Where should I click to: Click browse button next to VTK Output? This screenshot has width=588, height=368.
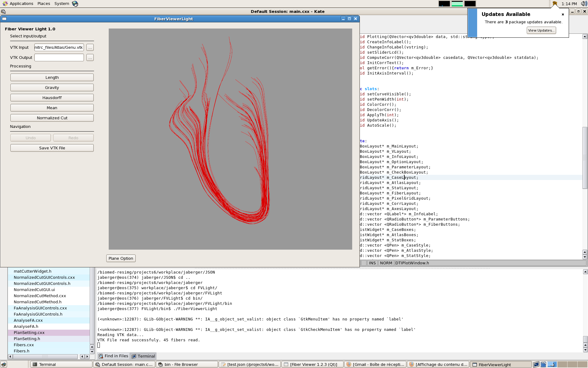(90, 58)
